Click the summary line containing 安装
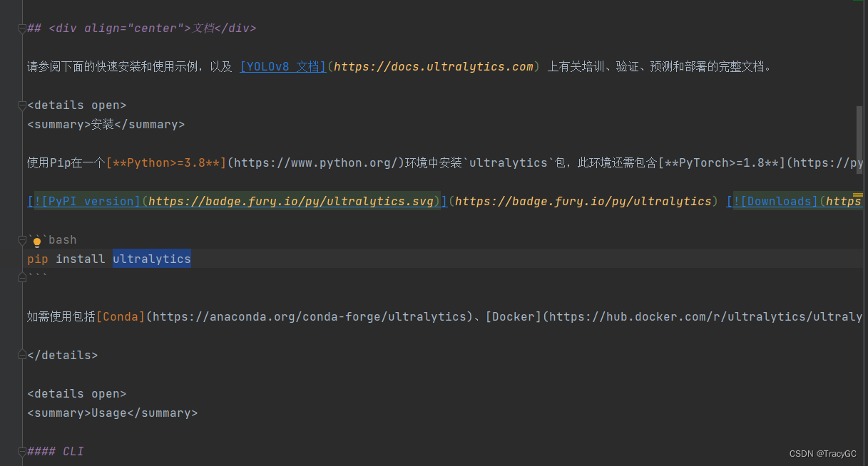The width and height of the screenshot is (868, 466). tap(106, 125)
